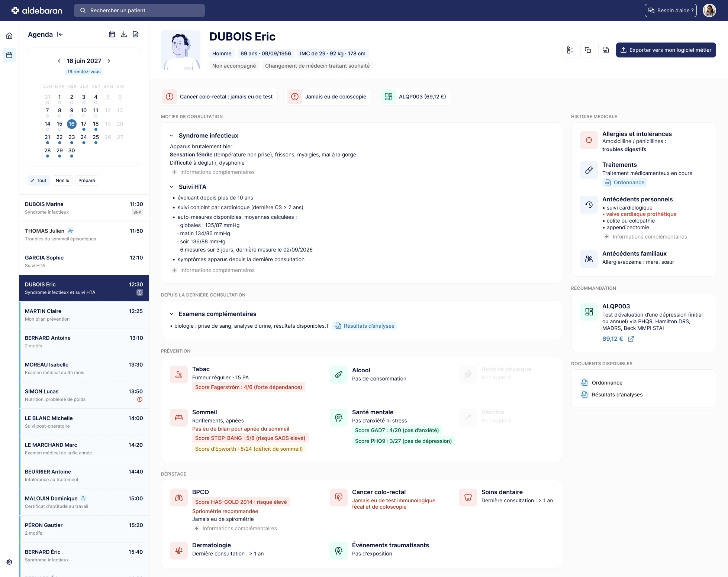728x577 pixels.
Task: Open settings gear in left sidebar
Action: pyautogui.click(x=9, y=562)
